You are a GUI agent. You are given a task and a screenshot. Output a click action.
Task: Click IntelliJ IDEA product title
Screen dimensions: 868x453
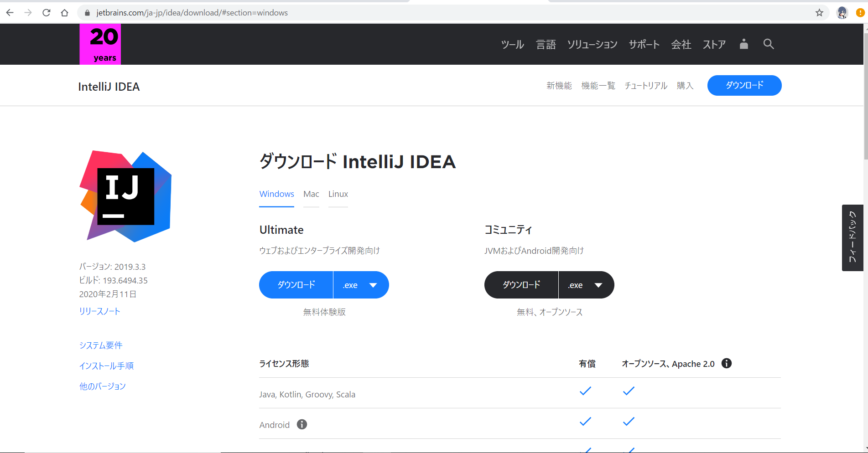pos(109,87)
